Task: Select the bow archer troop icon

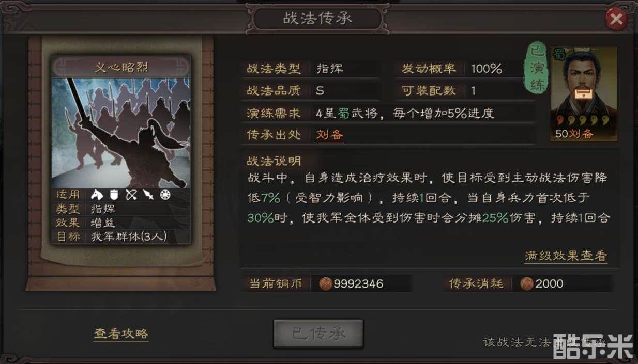Action: click(x=131, y=195)
